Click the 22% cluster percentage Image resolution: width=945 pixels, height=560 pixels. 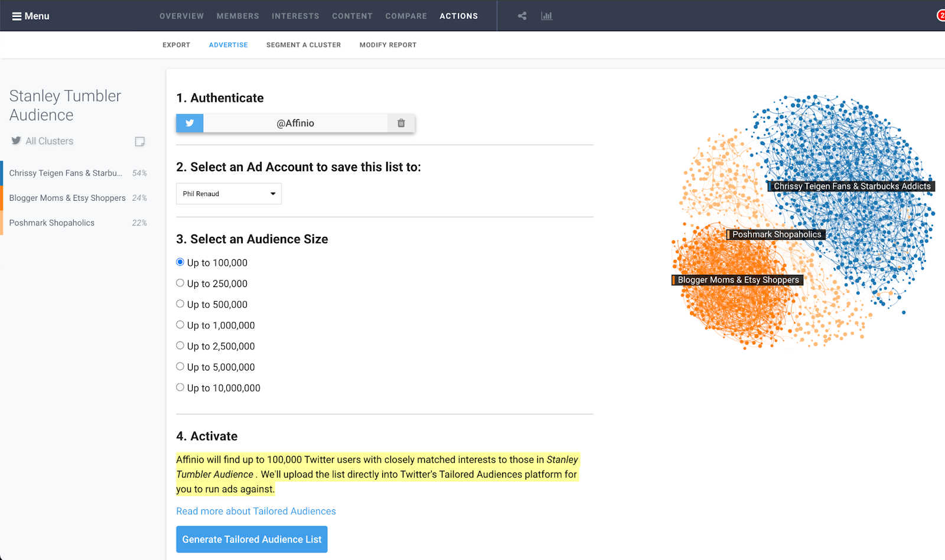(139, 223)
